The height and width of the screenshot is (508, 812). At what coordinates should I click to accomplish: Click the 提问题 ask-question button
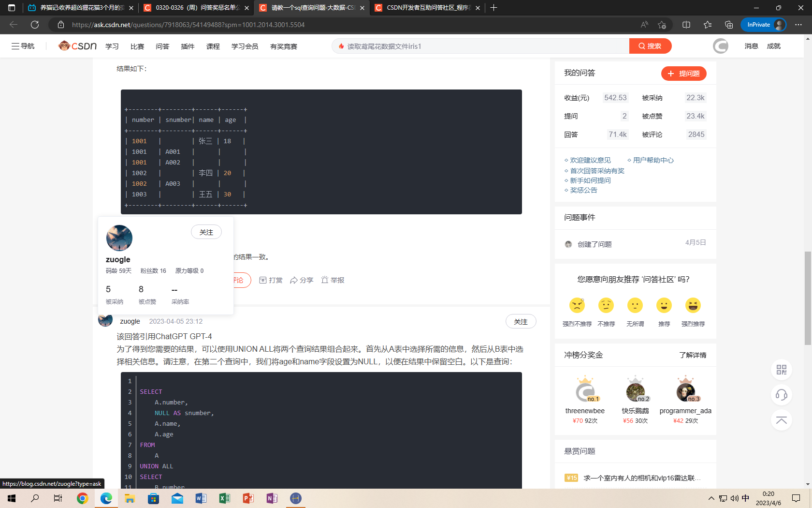684,73
